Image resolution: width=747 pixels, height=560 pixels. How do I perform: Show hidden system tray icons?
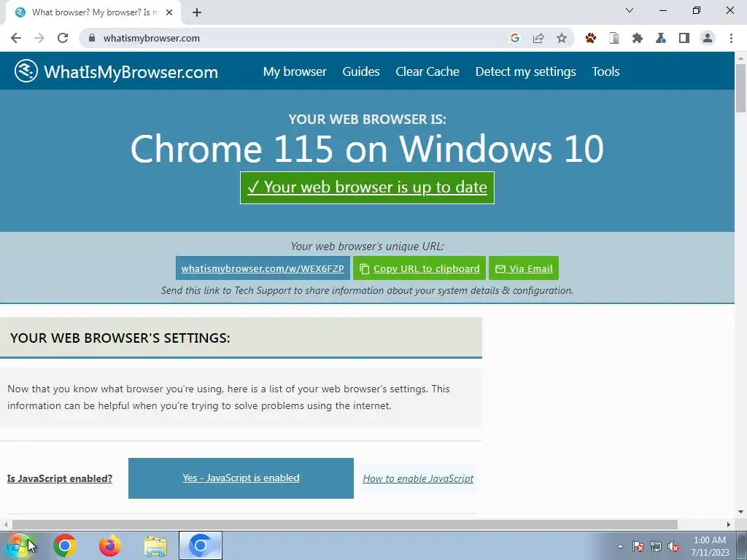[620, 546]
